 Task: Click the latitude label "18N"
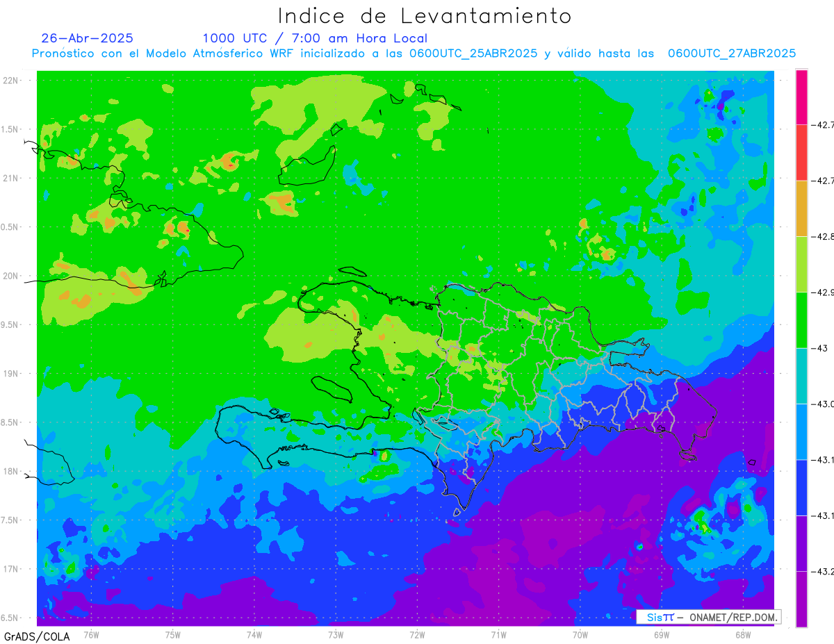click(x=12, y=471)
